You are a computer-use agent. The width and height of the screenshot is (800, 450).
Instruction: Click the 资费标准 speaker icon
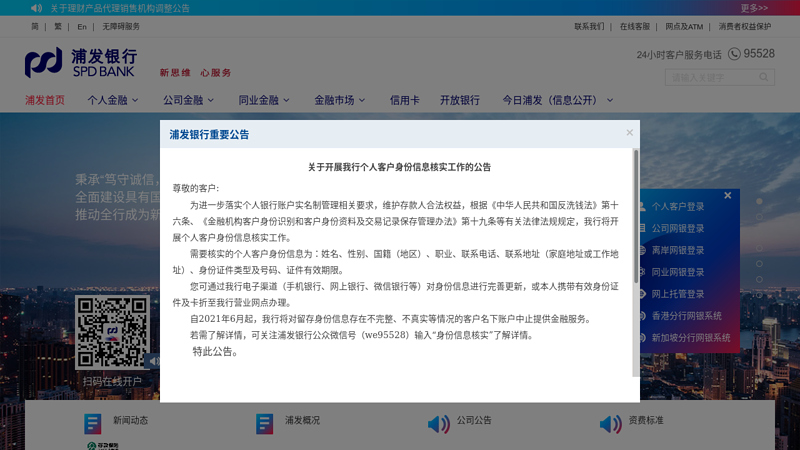point(610,424)
